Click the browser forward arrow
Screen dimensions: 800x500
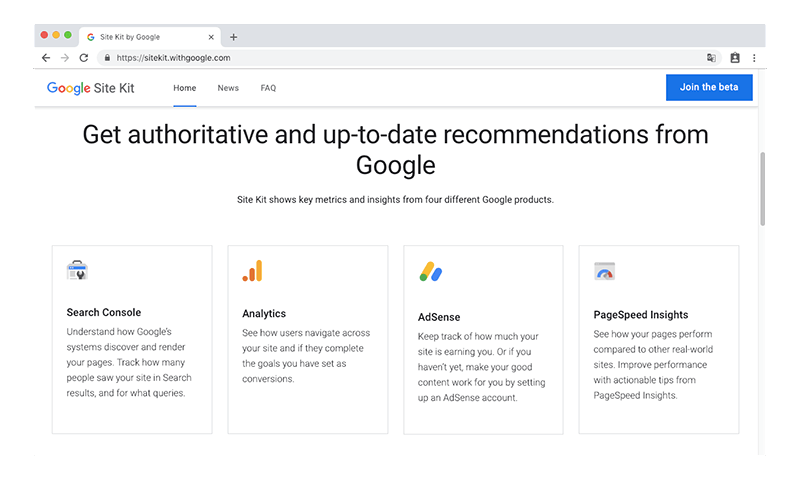click(65, 58)
